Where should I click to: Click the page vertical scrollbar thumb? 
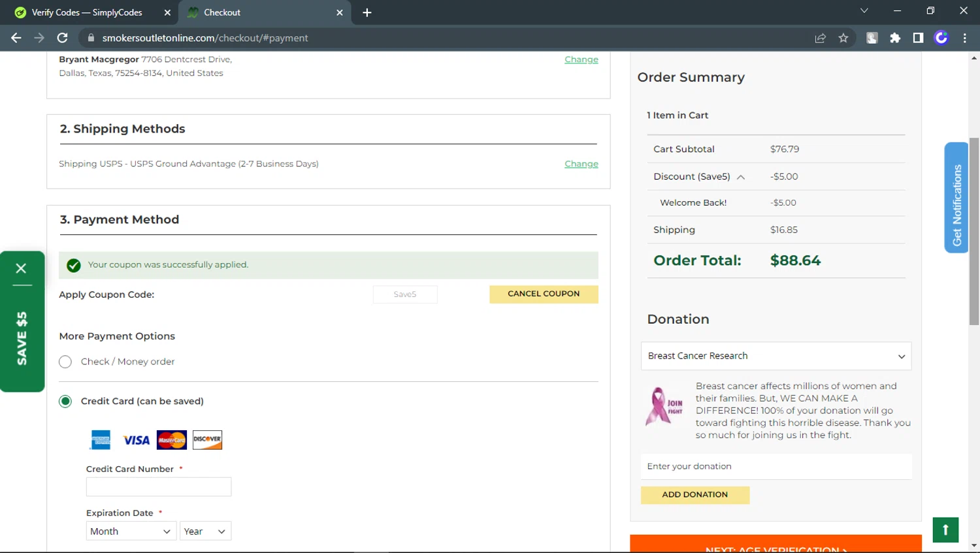click(974, 231)
